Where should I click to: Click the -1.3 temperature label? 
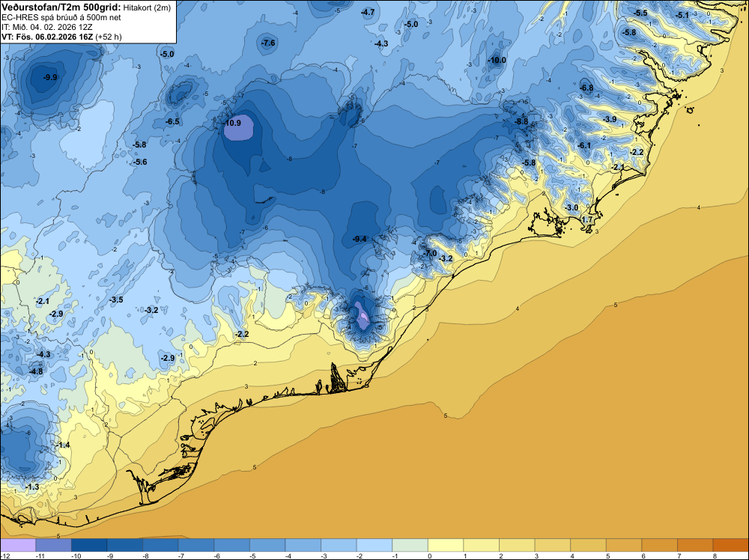(x=32, y=487)
